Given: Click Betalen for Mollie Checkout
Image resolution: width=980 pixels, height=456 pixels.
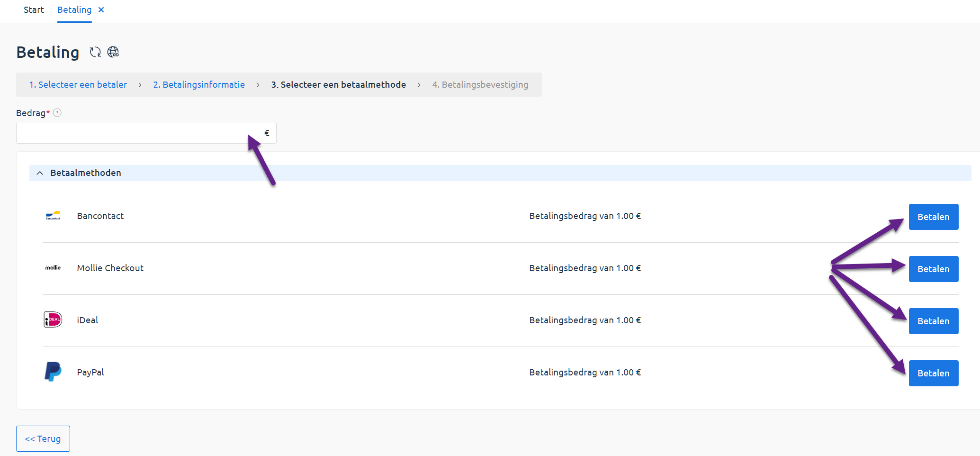Looking at the screenshot, I should [x=933, y=269].
